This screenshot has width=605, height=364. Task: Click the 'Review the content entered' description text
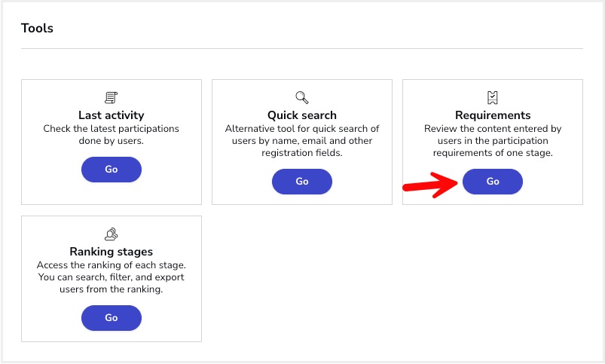tap(493, 140)
